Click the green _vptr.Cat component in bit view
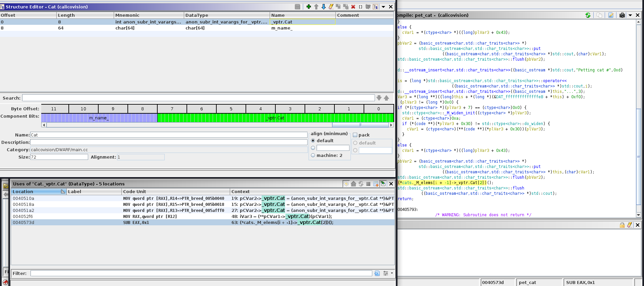 point(275,118)
